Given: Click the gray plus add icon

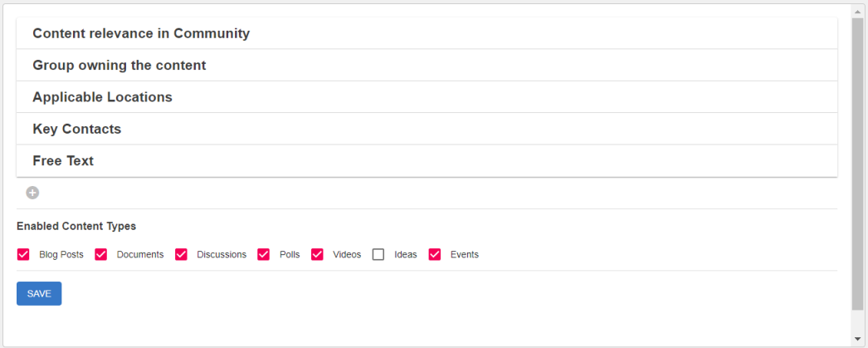Looking at the screenshot, I should point(32,193).
